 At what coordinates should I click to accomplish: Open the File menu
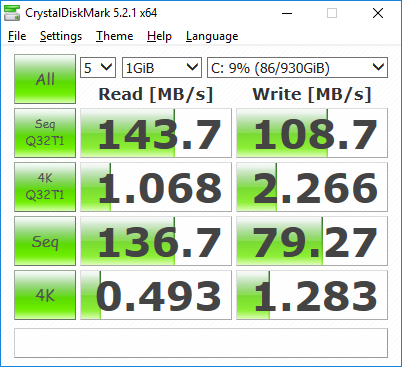[17, 36]
